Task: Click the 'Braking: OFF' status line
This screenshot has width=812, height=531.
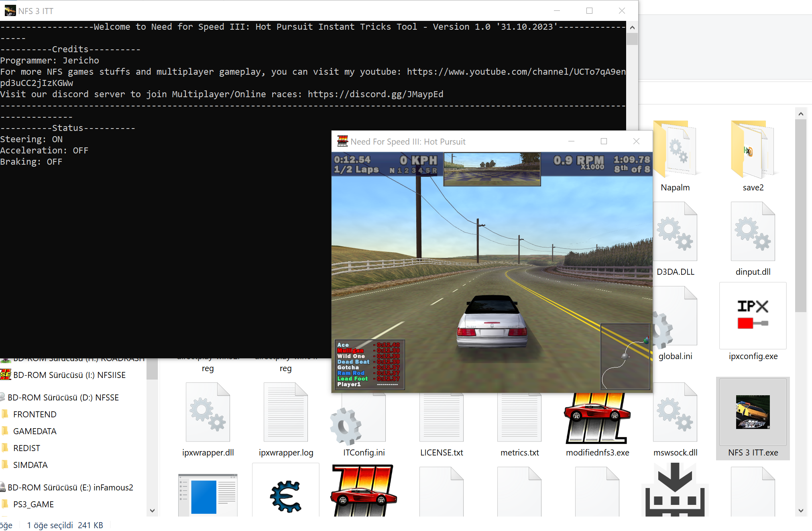Action: click(x=31, y=161)
